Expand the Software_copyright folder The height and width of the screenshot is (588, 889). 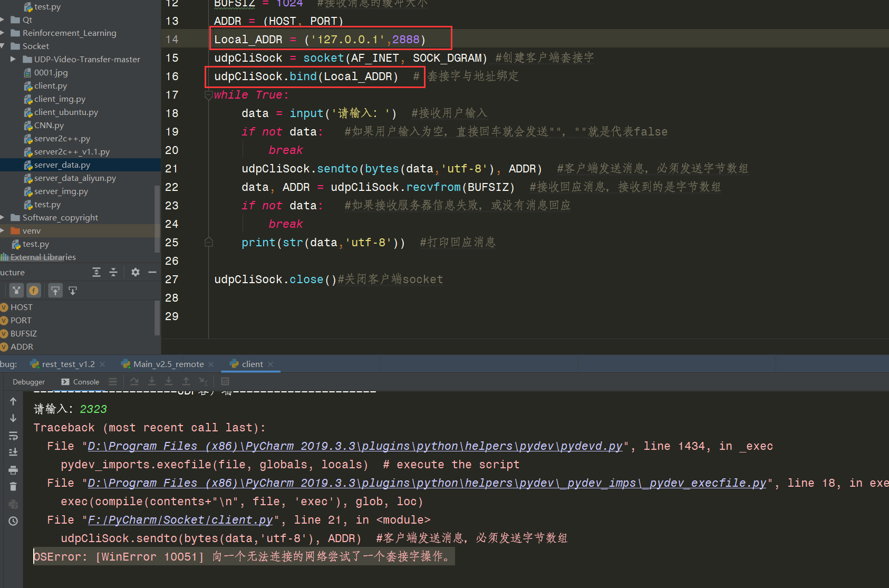click(4, 217)
